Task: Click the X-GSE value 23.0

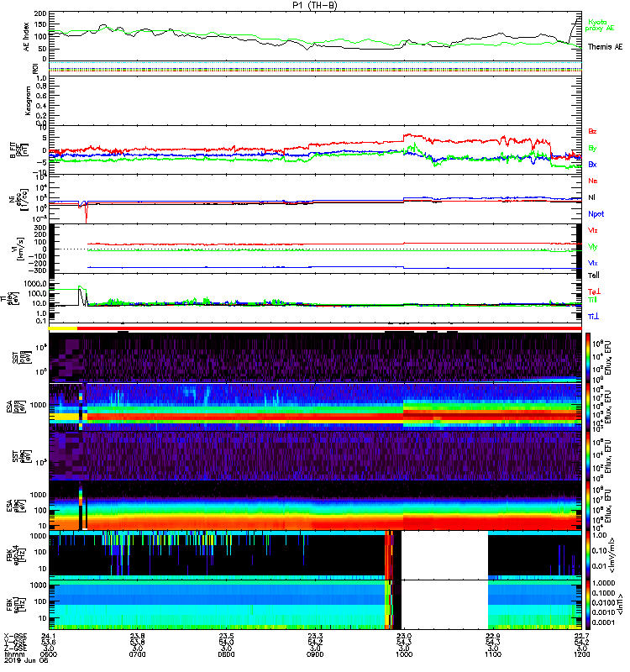Action: 404,636
